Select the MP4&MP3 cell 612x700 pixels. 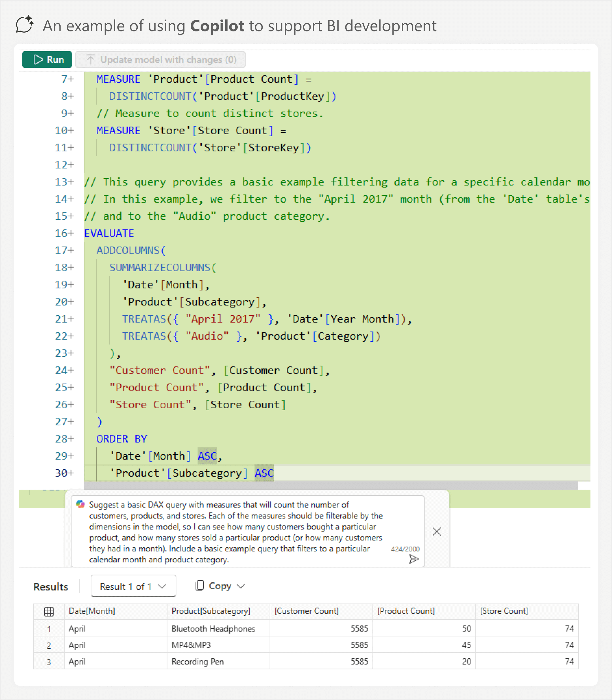pyautogui.click(x=218, y=645)
